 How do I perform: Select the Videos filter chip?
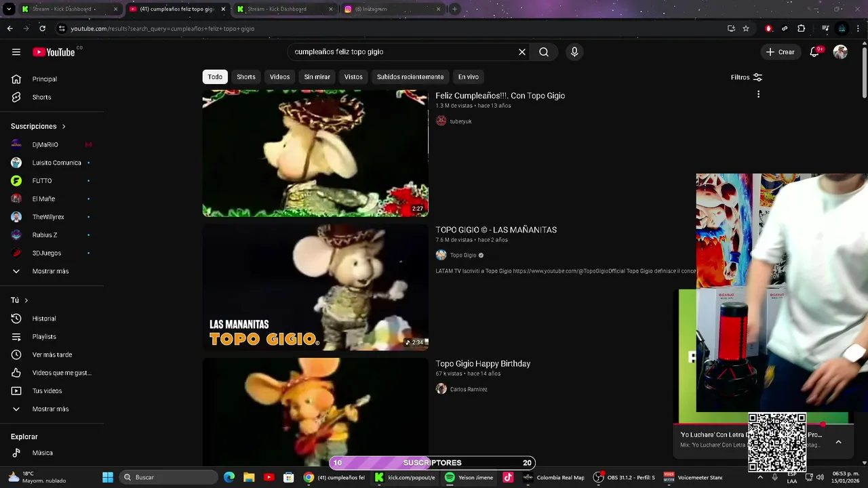point(279,77)
